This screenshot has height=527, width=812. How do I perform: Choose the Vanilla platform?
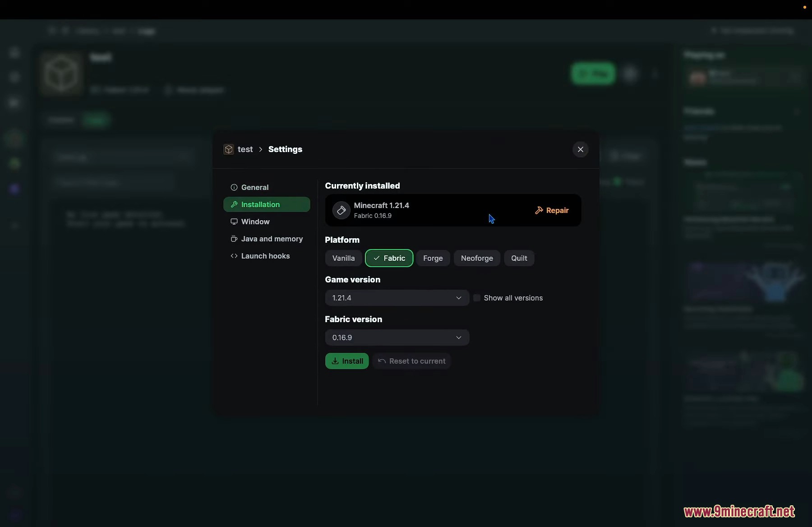click(343, 258)
